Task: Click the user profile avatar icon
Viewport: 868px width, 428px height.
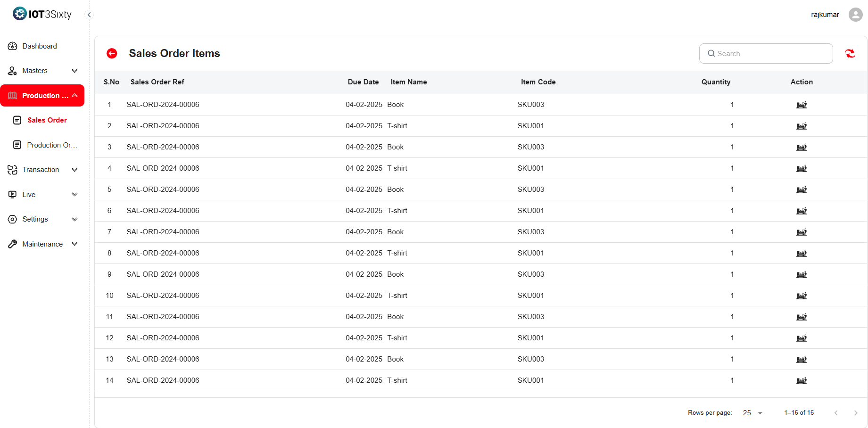Action: pos(855,15)
